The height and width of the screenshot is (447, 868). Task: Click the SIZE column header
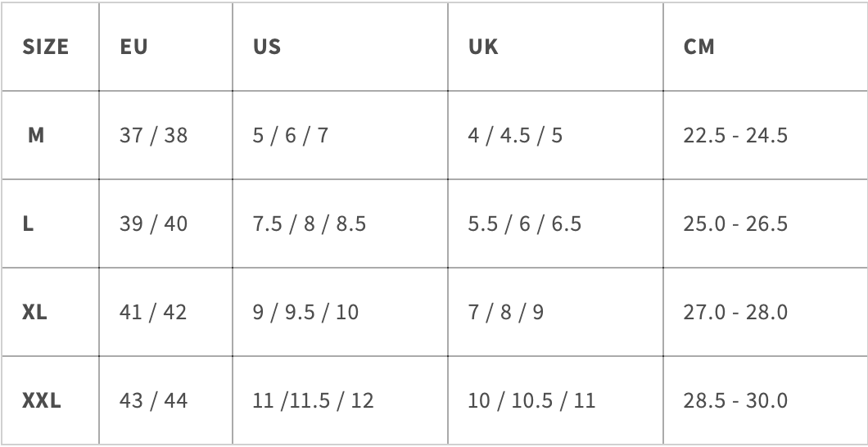click(45, 47)
